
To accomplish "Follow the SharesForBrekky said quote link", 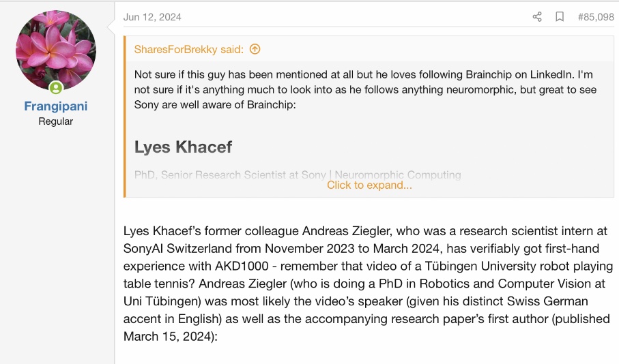I will [188, 49].
